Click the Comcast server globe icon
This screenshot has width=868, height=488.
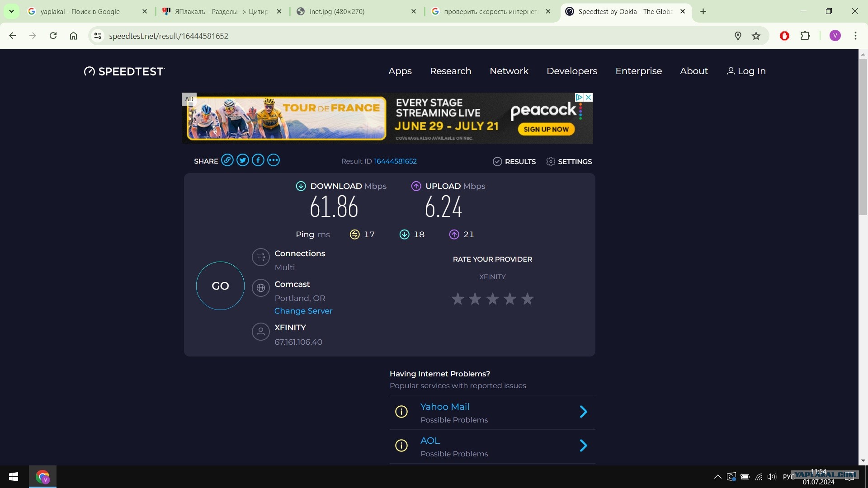point(261,288)
